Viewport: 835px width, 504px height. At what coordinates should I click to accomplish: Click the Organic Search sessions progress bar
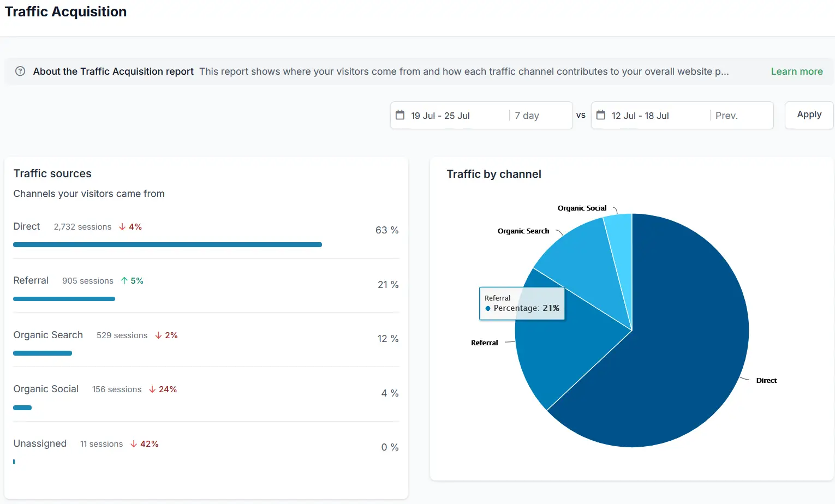pyautogui.click(x=43, y=353)
